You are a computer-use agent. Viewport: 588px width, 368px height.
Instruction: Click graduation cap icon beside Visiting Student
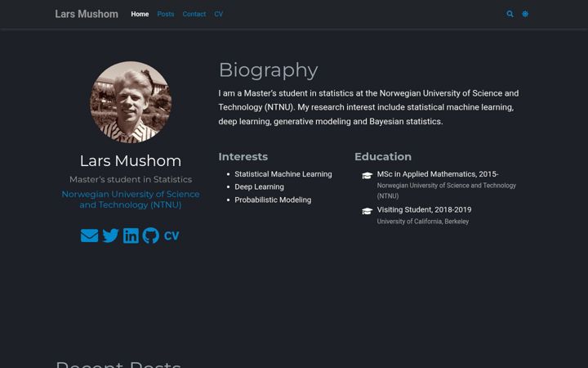coord(367,211)
